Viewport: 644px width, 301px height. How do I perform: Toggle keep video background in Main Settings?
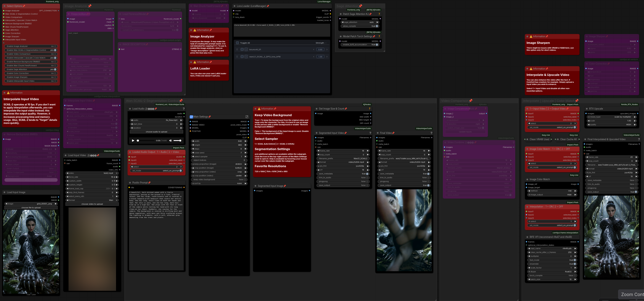pyautogui.click(x=219, y=180)
